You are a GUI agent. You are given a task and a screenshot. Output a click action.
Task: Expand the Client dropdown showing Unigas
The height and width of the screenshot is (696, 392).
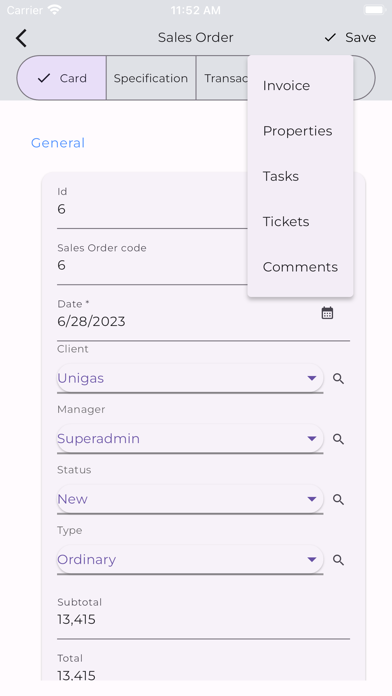click(x=190, y=378)
